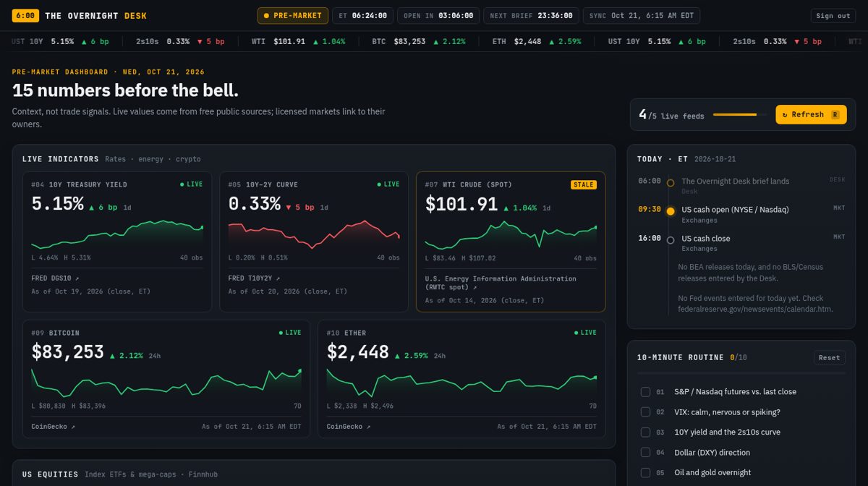This screenshot has height=486, width=868.
Task: Click the first WTI $101.91 ticker item
Action: click(x=298, y=41)
